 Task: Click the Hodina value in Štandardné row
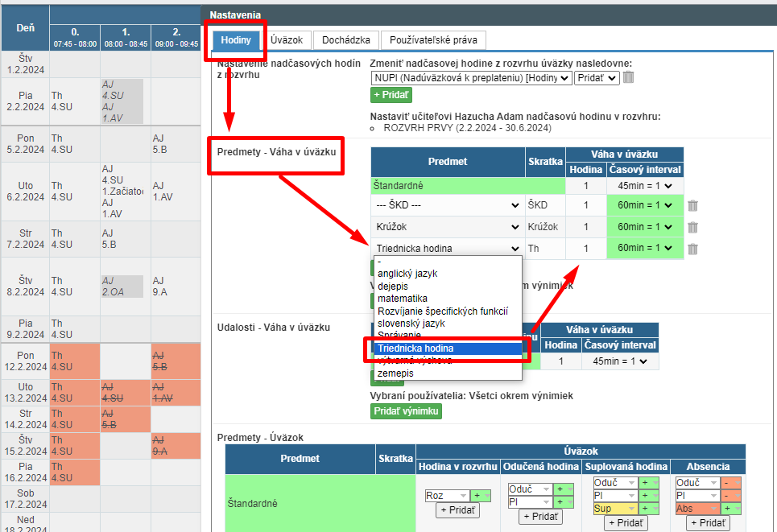(585, 186)
